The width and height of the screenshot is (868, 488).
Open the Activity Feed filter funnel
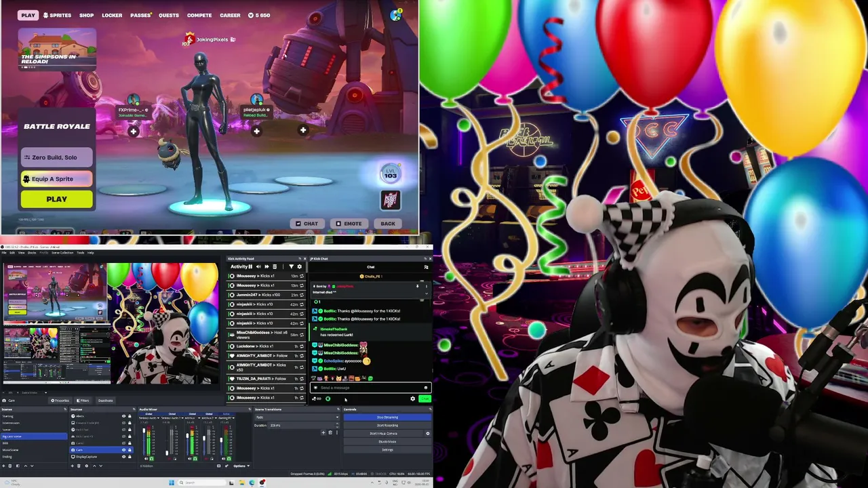(291, 267)
